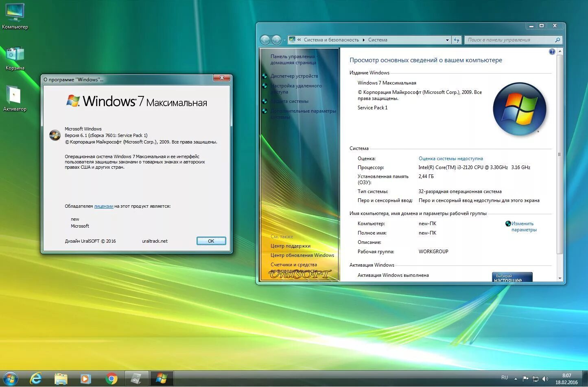Click Изменить параметры link
The height and width of the screenshot is (387, 588).
(524, 226)
